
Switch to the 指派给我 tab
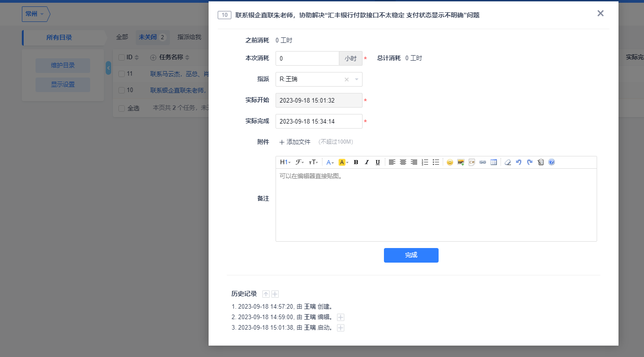(189, 37)
